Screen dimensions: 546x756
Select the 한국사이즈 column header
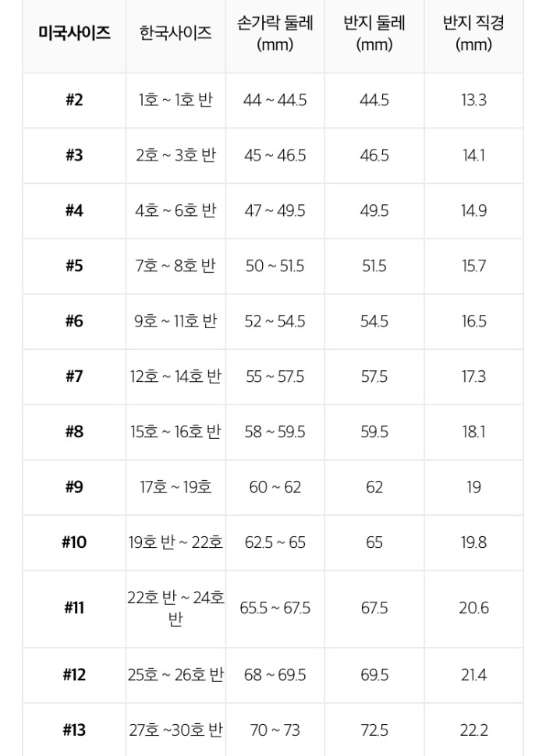click(175, 34)
